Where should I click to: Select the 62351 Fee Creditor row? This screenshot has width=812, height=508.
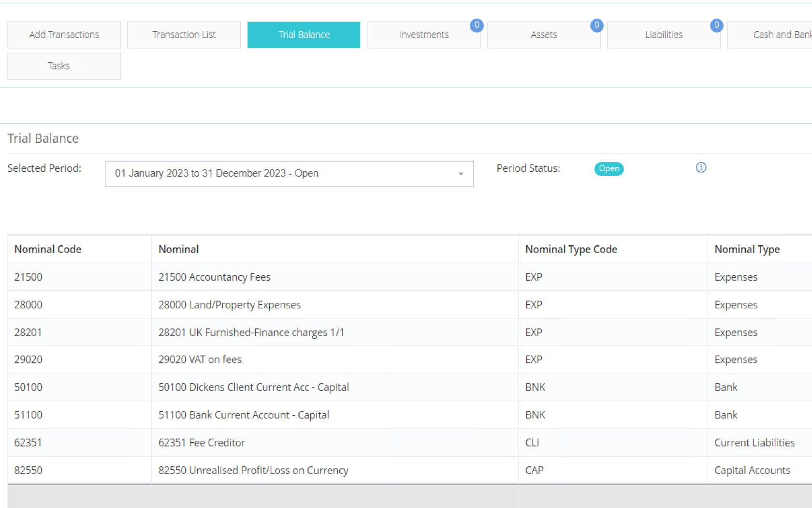click(202, 443)
